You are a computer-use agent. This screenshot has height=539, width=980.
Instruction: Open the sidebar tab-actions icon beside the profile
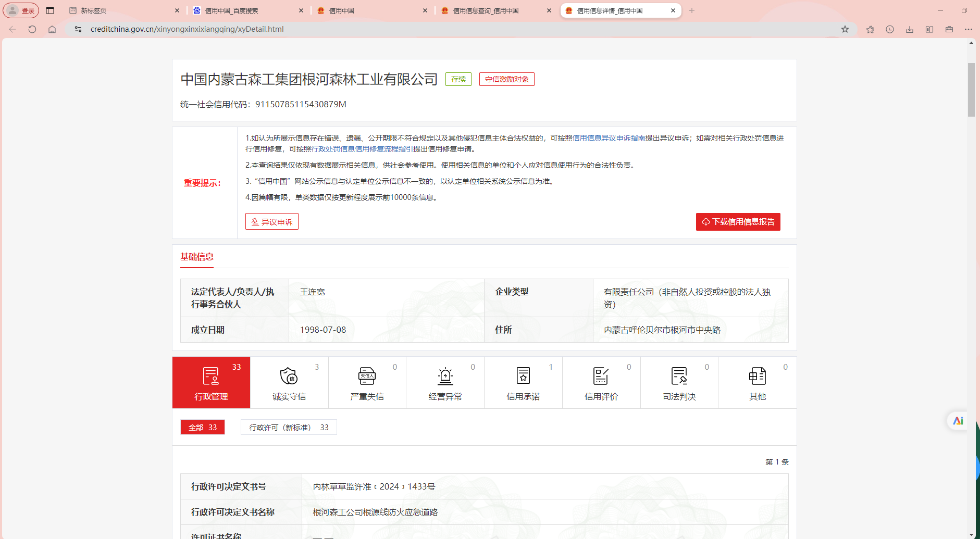click(x=50, y=11)
